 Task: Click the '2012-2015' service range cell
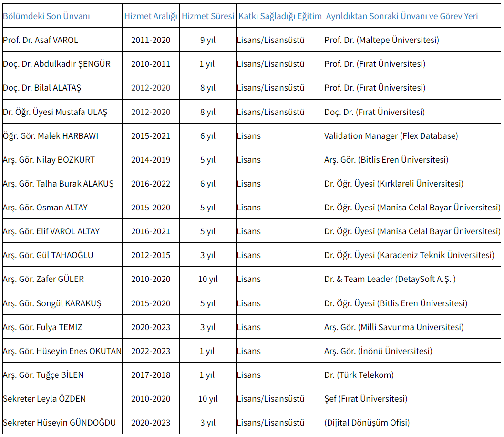[x=151, y=255]
